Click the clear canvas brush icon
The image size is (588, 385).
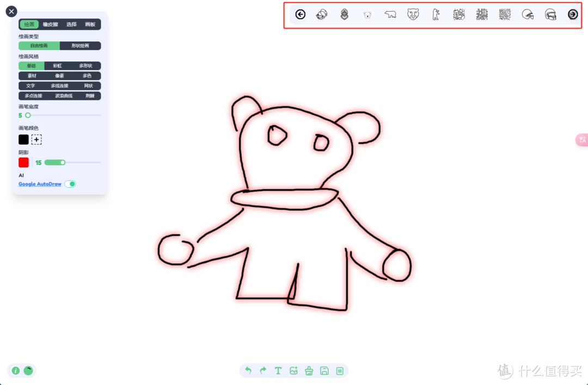(309, 370)
